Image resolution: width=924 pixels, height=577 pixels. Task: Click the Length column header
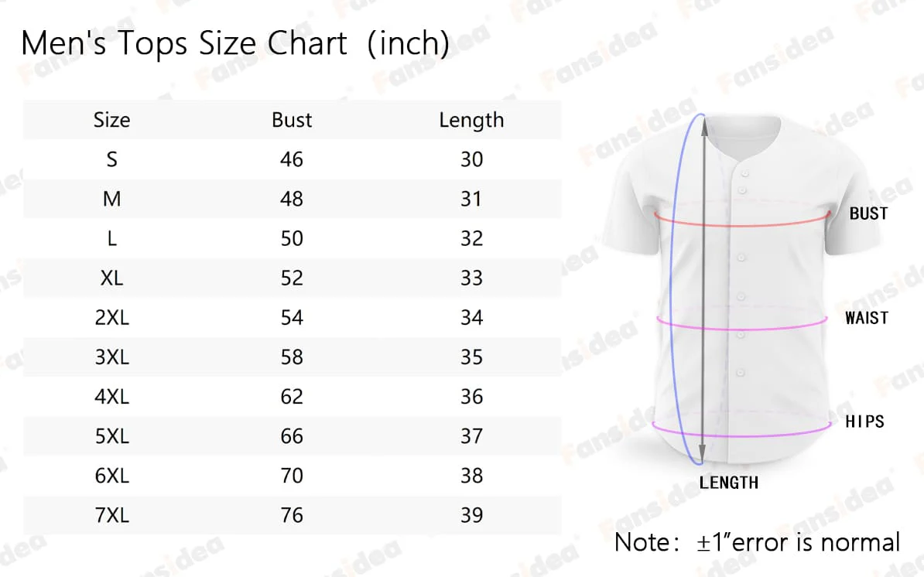coord(471,120)
